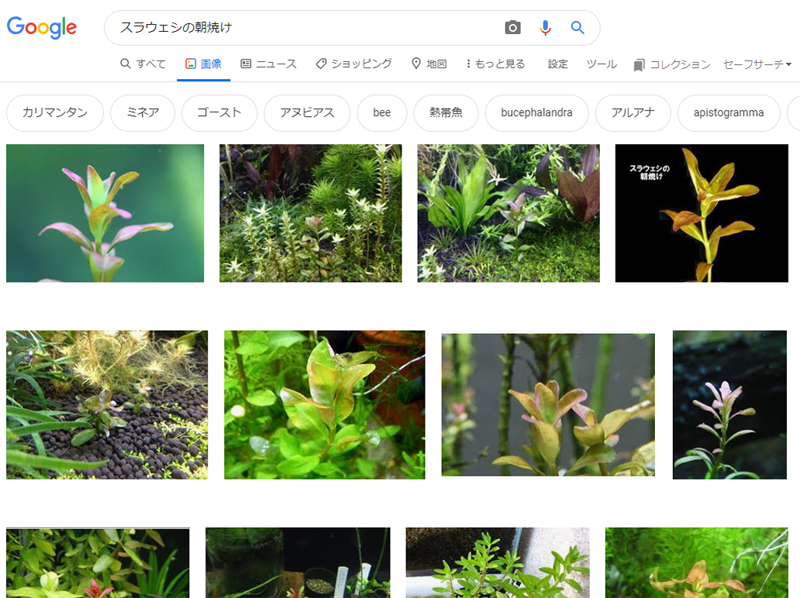Viewport: 800px width, 598px height.
Task: Expand the もっと見る menu
Action: coord(495,64)
